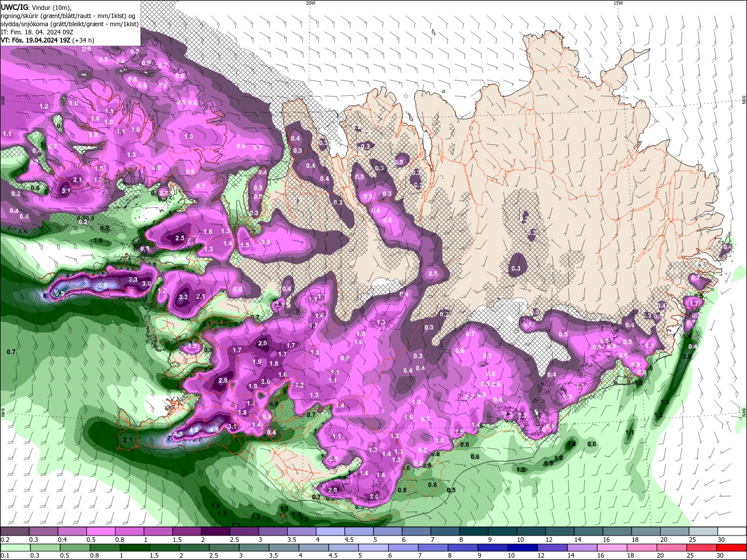Click the '20' label in rain legend row
The height and width of the screenshot is (560, 747).
(661, 555)
